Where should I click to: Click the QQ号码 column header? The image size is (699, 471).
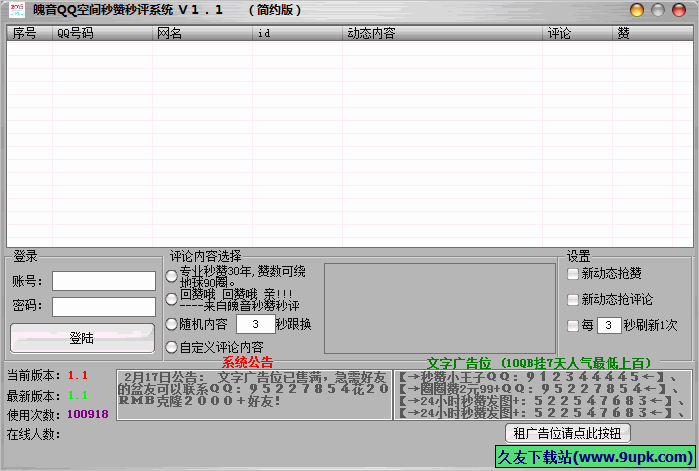click(103, 33)
